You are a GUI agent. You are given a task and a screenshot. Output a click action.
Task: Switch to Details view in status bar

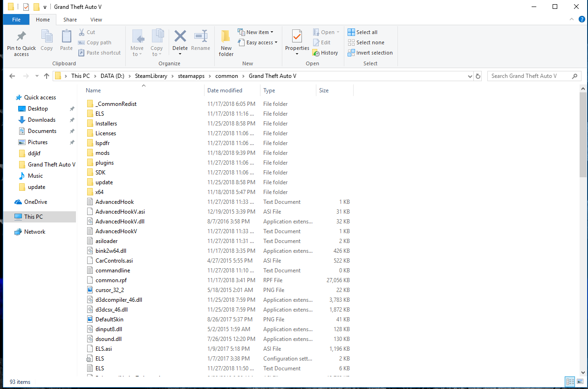tap(570, 382)
